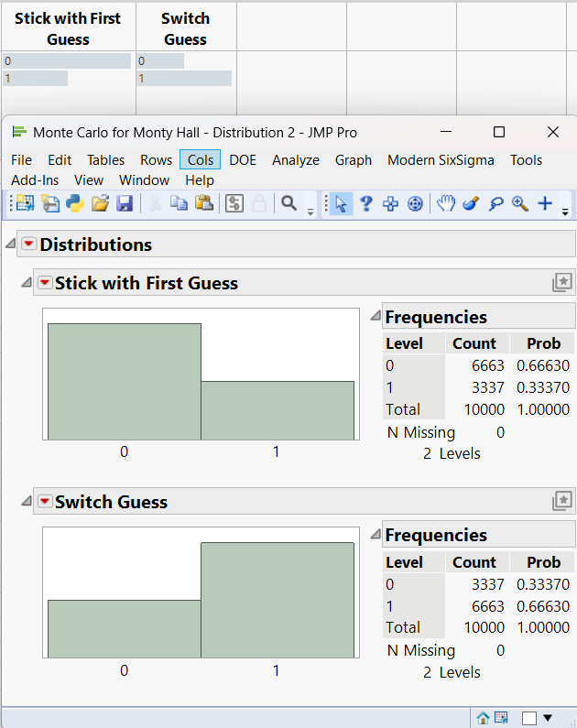
Task: Click the Save disk icon
Action: [125, 203]
